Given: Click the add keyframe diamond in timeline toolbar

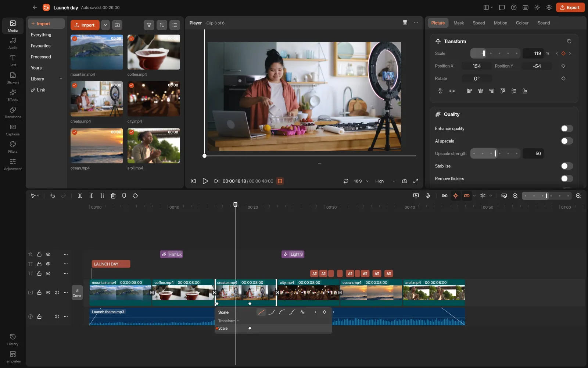Looking at the screenshot, I should pyautogui.click(x=135, y=196).
